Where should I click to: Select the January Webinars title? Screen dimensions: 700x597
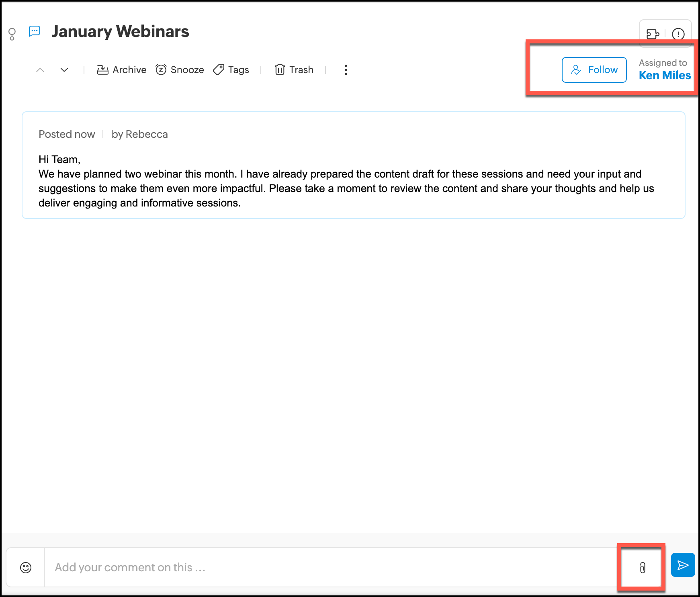point(120,31)
